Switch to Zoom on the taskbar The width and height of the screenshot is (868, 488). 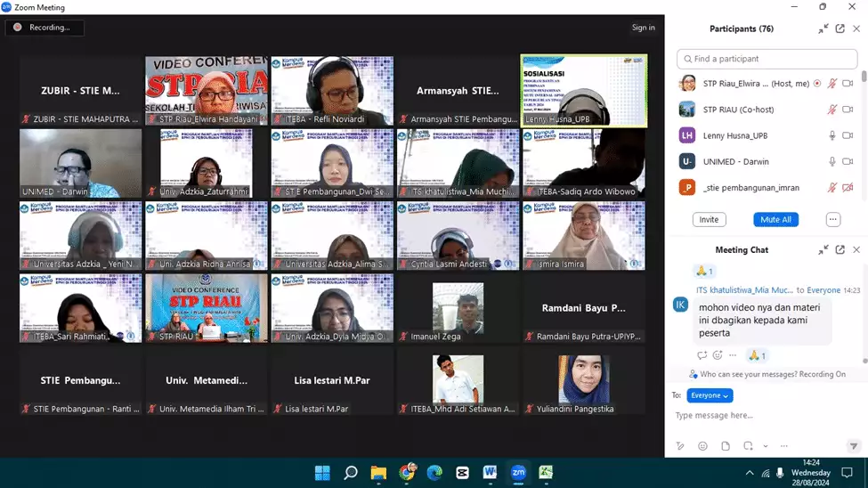coord(518,473)
